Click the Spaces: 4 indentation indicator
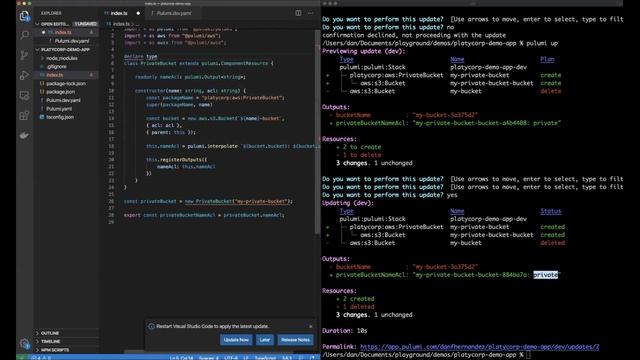This screenshot has width=640, height=360. point(209,358)
